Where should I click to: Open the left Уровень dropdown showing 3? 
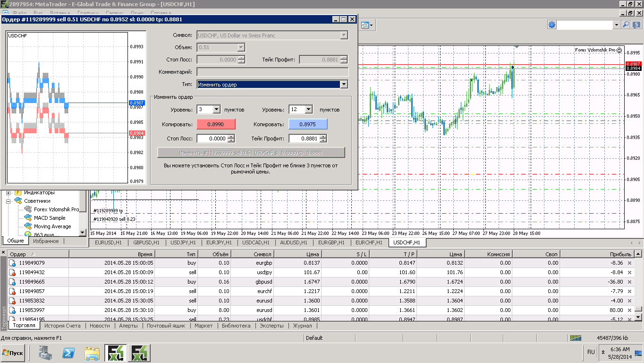pos(216,109)
